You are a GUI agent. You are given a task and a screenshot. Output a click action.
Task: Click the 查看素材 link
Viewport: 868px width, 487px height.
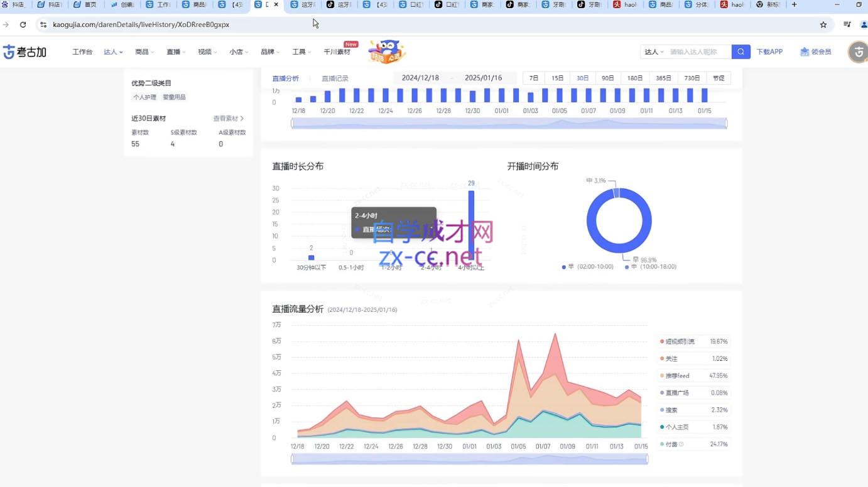(x=225, y=118)
